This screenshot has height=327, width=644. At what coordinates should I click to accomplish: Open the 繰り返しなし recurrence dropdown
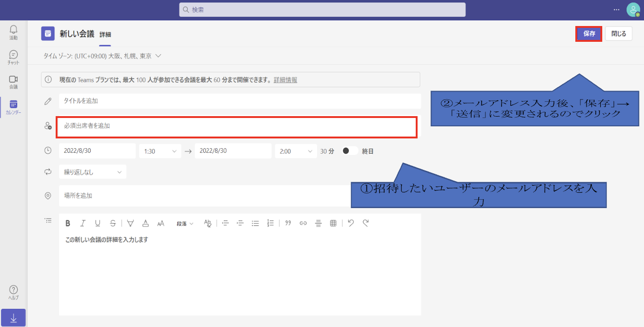click(x=92, y=172)
